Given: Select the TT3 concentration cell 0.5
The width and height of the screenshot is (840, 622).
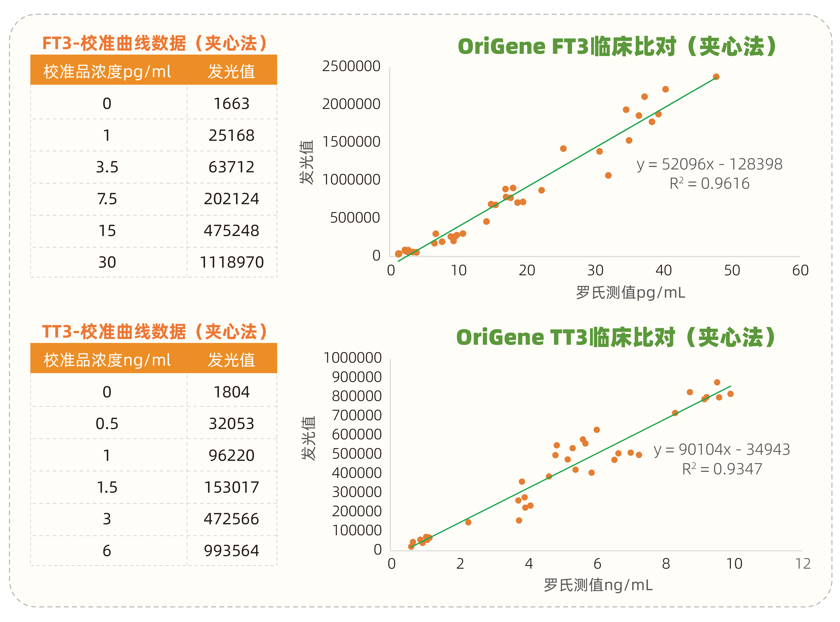Looking at the screenshot, I should coord(107,424).
